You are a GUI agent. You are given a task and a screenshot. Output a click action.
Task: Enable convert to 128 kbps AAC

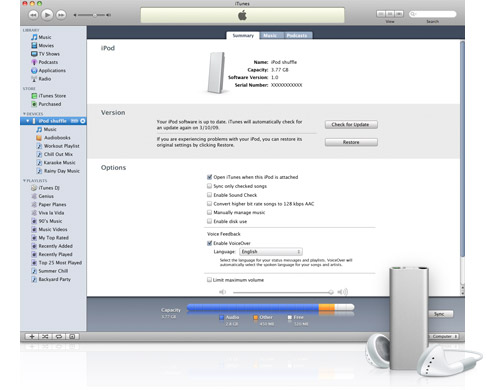[209, 204]
